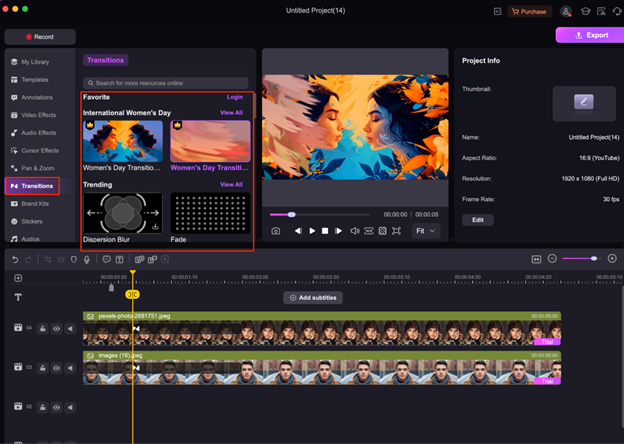Click the account profile icon

[566, 12]
